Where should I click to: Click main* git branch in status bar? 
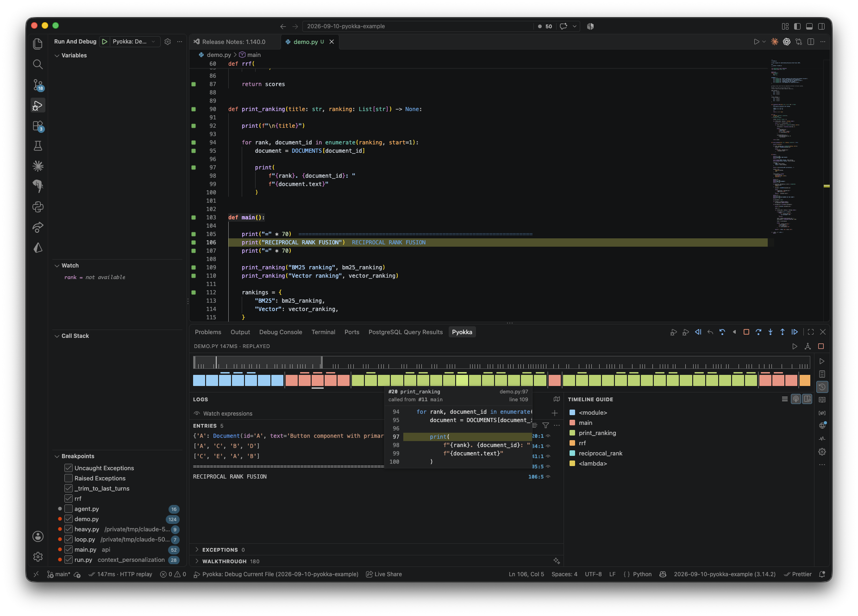coord(58,574)
